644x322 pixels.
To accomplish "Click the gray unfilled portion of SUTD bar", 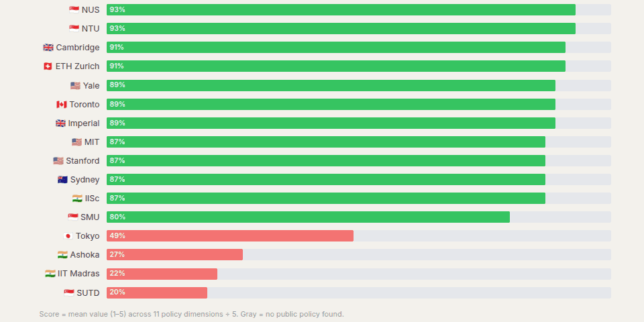I will [x=409, y=292].
